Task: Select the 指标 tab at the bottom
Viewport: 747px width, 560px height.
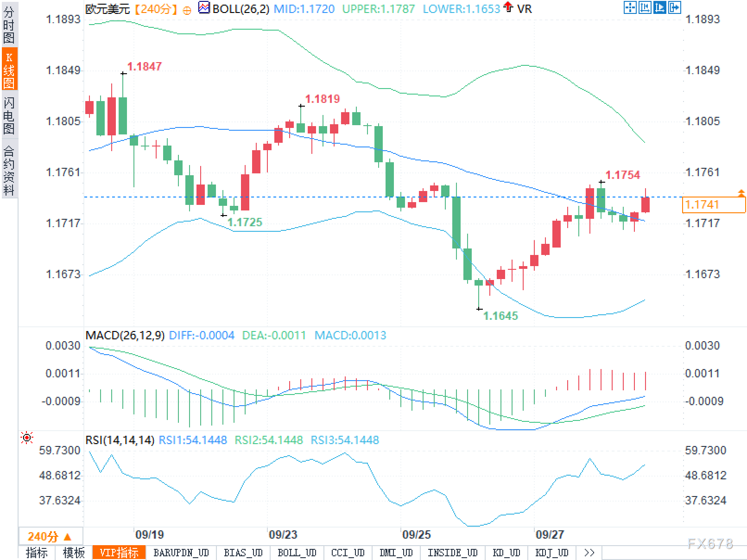Action: [37, 553]
